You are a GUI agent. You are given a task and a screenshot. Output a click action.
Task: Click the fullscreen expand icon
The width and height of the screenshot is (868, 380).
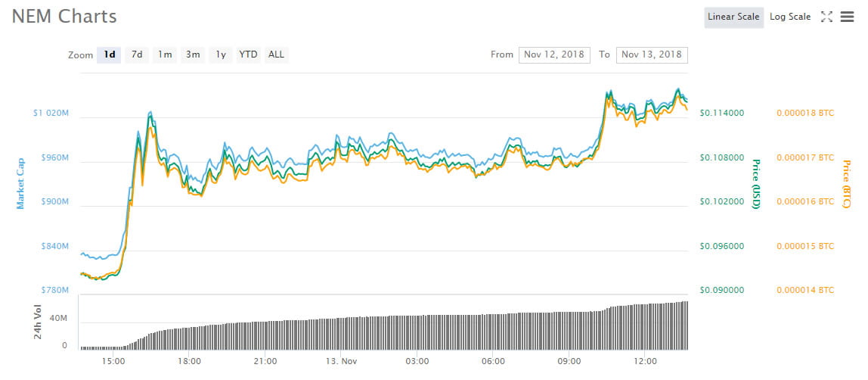pyautogui.click(x=826, y=17)
